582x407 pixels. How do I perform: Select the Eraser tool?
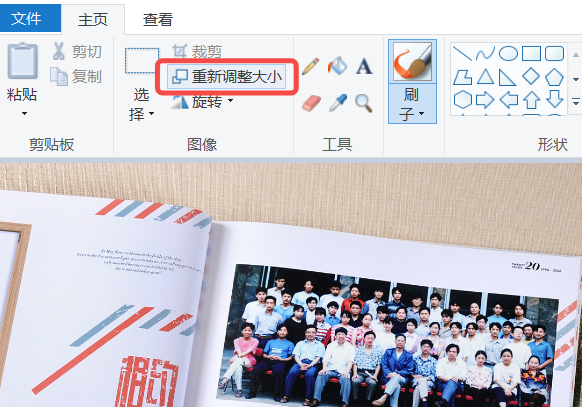311,103
